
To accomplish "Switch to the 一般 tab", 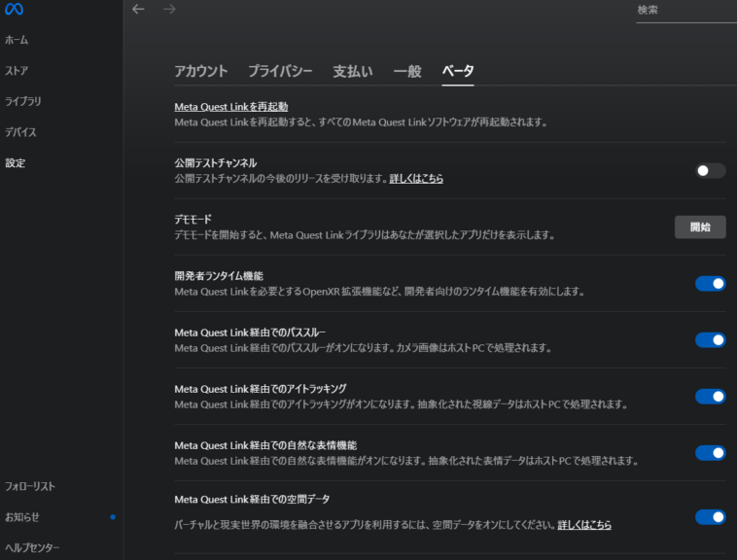I will pos(407,71).
